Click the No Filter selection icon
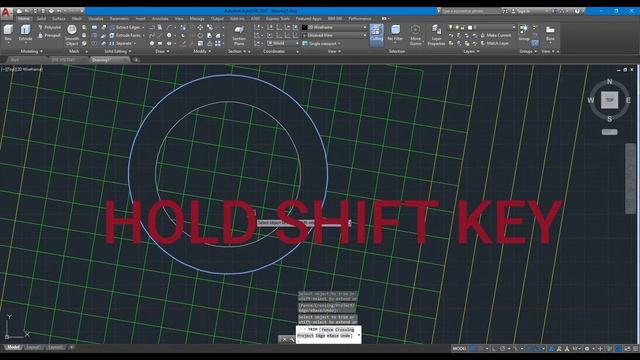The width and height of the screenshot is (640, 360). (395, 33)
